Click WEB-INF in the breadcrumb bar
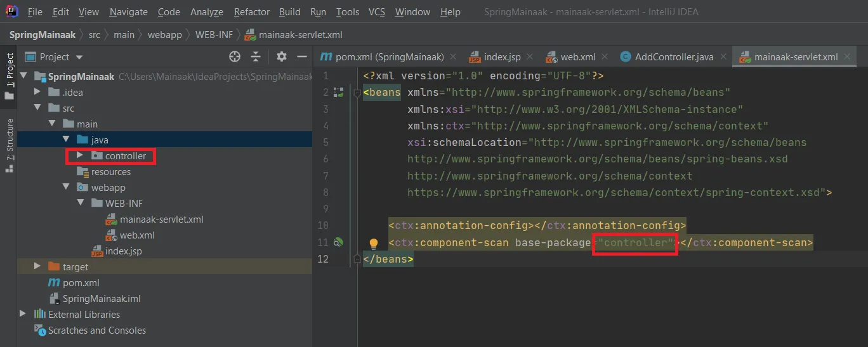This screenshot has width=868, height=347. [214, 35]
